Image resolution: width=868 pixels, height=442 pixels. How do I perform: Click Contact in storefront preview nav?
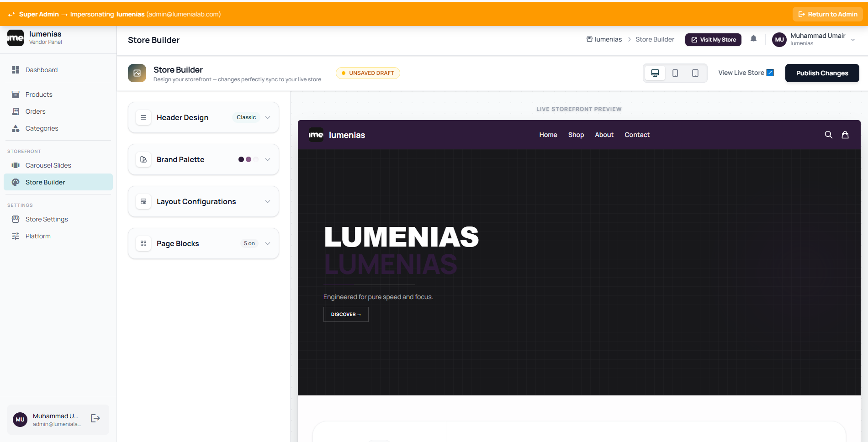coord(637,135)
